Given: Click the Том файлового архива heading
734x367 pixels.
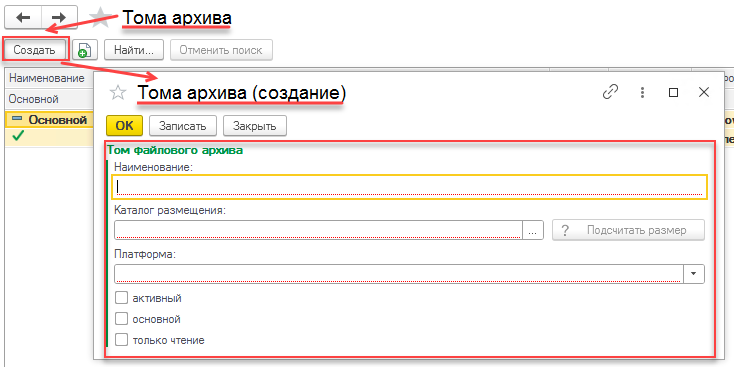Looking at the screenshot, I should [175, 150].
